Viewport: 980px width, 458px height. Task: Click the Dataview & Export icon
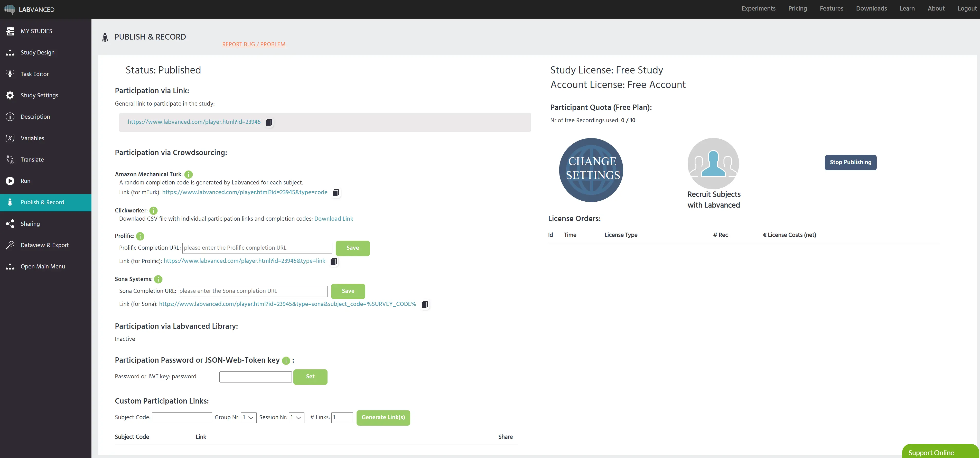tap(10, 245)
